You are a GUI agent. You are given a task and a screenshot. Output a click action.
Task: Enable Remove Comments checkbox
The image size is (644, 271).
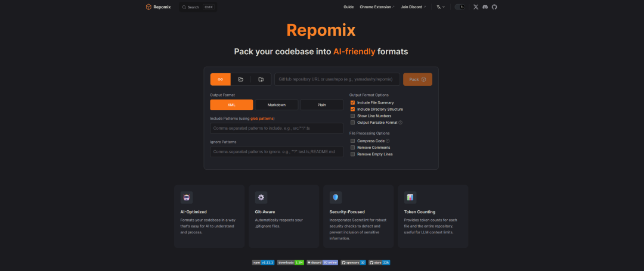[x=352, y=148]
